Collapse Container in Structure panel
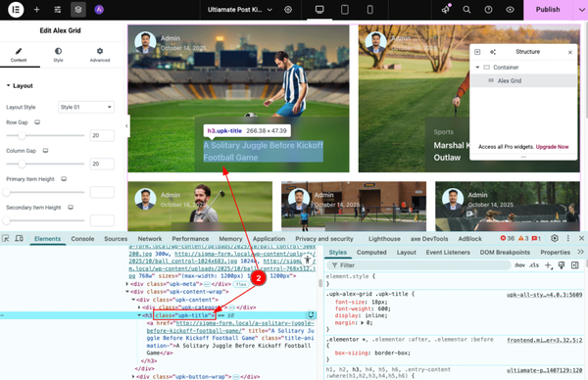This screenshot has width=588, height=380. [x=477, y=68]
